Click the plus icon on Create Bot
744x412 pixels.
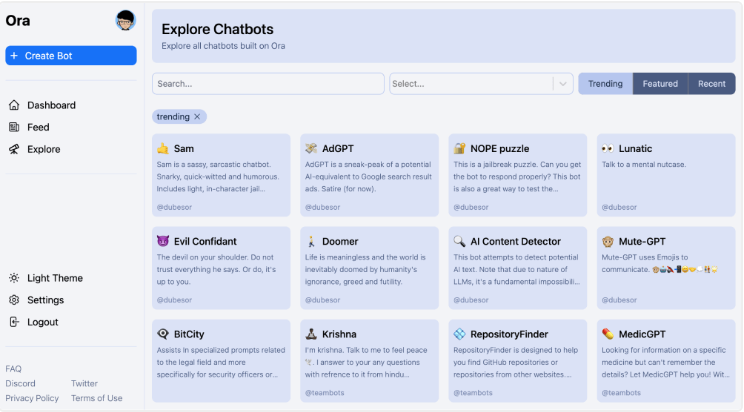(14, 56)
